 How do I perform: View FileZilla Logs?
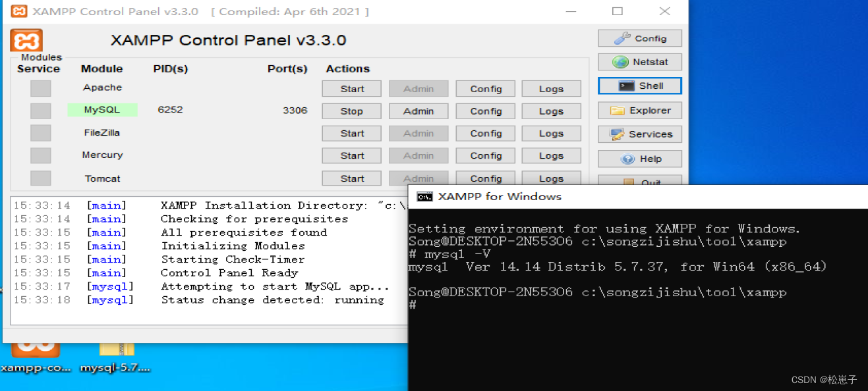(x=551, y=134)
